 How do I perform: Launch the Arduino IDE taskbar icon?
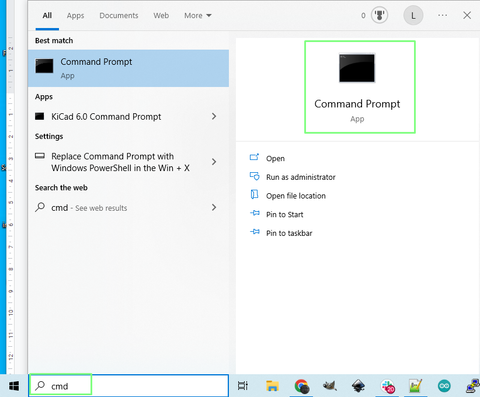444,386
